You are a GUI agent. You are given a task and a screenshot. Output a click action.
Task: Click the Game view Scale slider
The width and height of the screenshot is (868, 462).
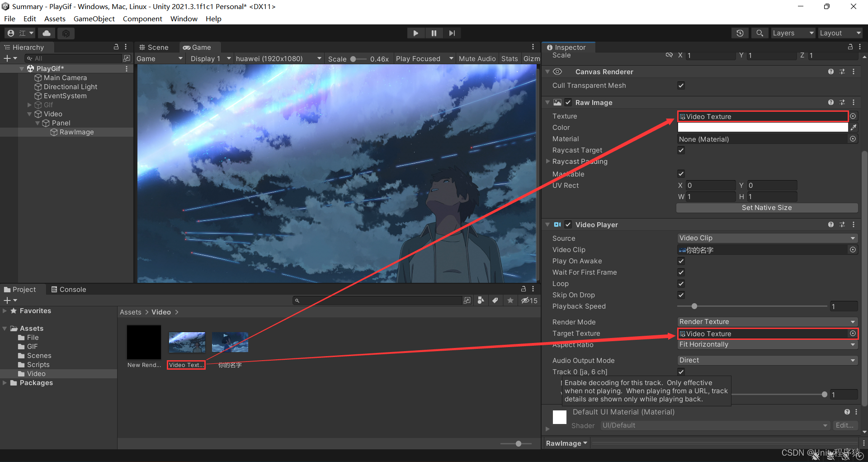tap(359, 59)
